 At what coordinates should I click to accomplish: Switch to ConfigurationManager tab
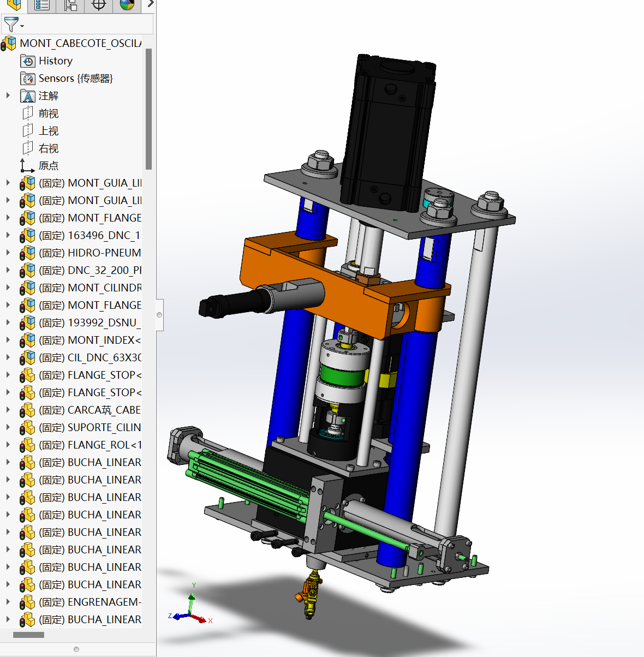(x=70, y=5)
